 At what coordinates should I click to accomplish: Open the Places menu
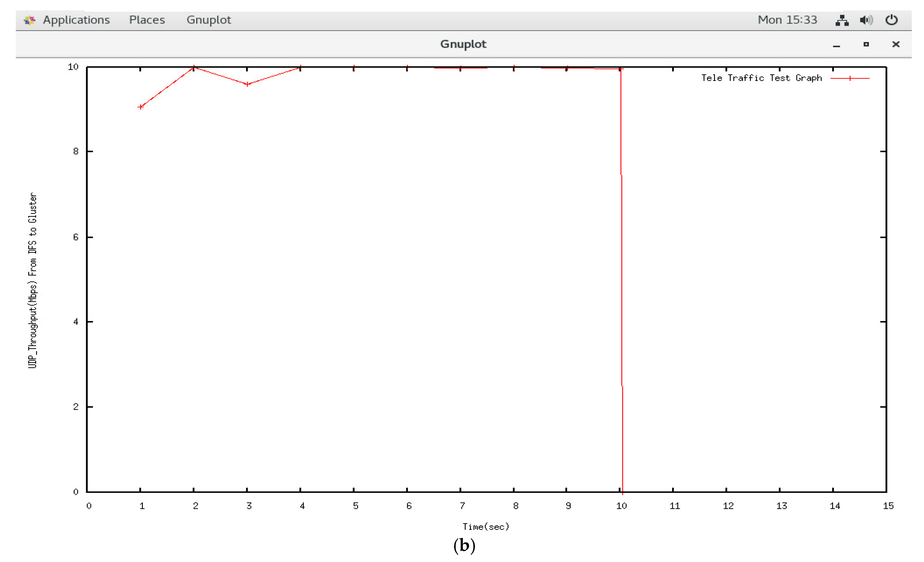tap(147, 20)
